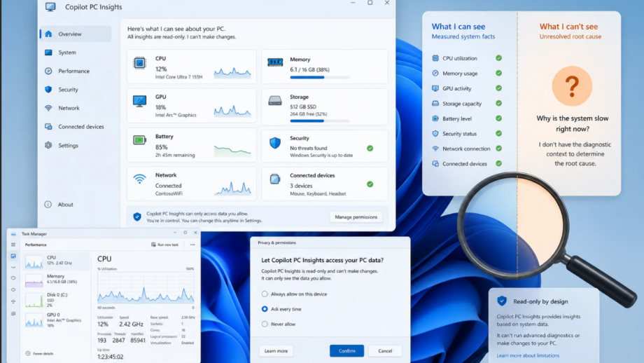Click the Read-only by design shield icon

click(x=502, y=301)
